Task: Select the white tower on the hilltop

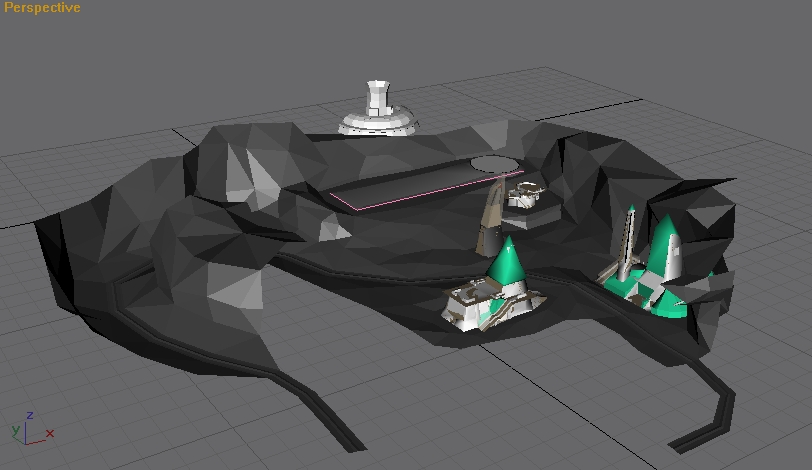Action: click(x=376, y=108)
